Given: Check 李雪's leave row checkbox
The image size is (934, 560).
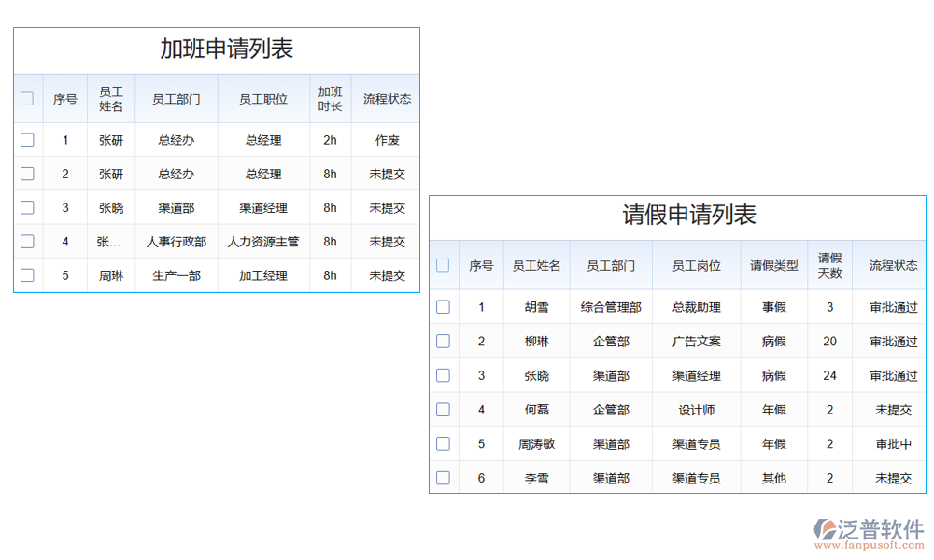Looking at the screenshot, I should pyautogui.click(x=443, y=477).
